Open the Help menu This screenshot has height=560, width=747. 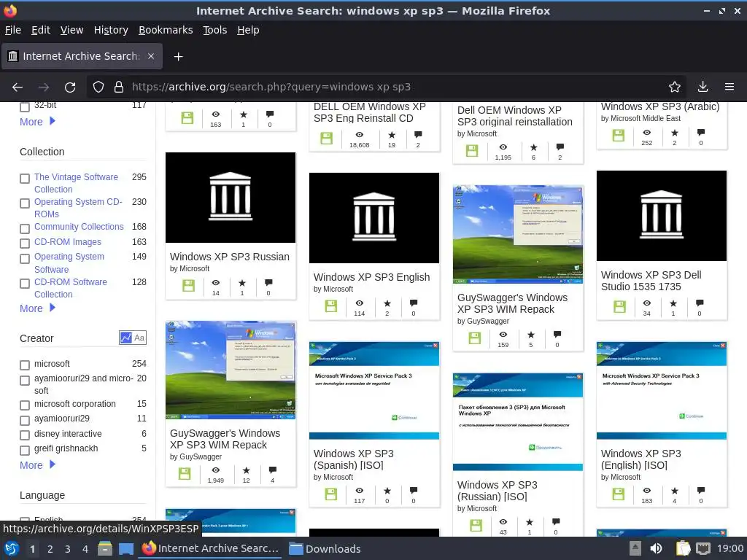coord(248,30)
